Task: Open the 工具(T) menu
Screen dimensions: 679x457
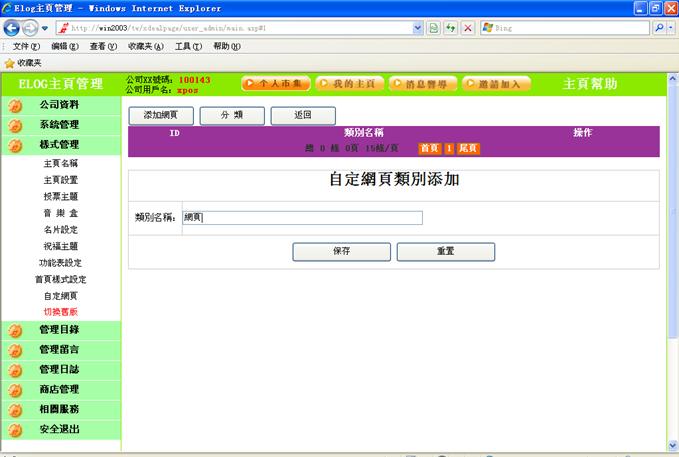Action: tap(189, 46)
